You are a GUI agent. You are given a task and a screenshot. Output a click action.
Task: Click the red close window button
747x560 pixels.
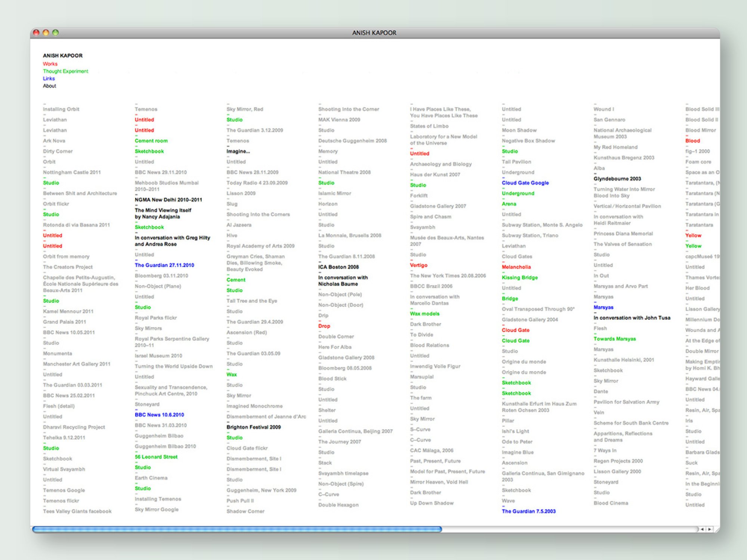pyautogui.click(x=36, y=32)
